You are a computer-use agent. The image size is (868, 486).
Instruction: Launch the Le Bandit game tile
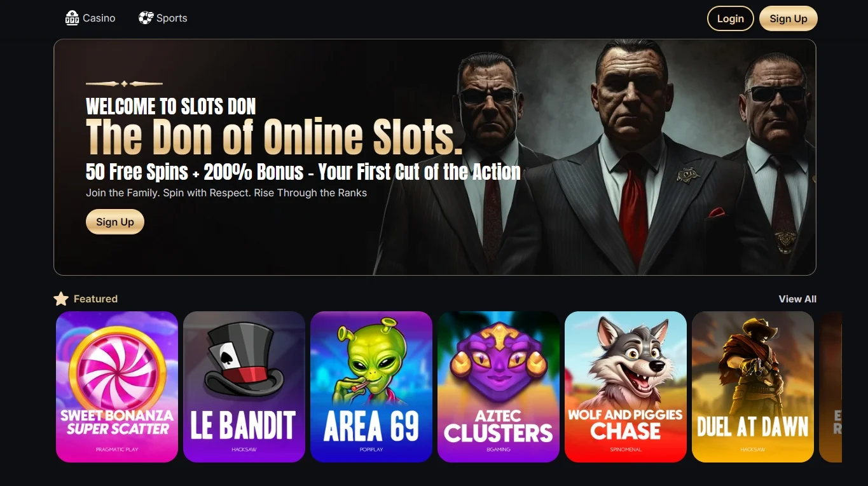(244, 387)
